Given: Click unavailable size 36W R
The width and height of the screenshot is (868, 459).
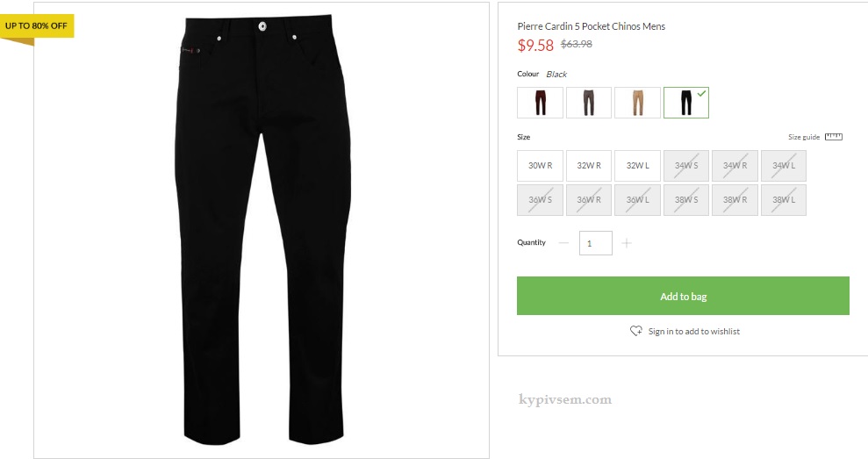Looking at the screenshot, I should [588, 200].
